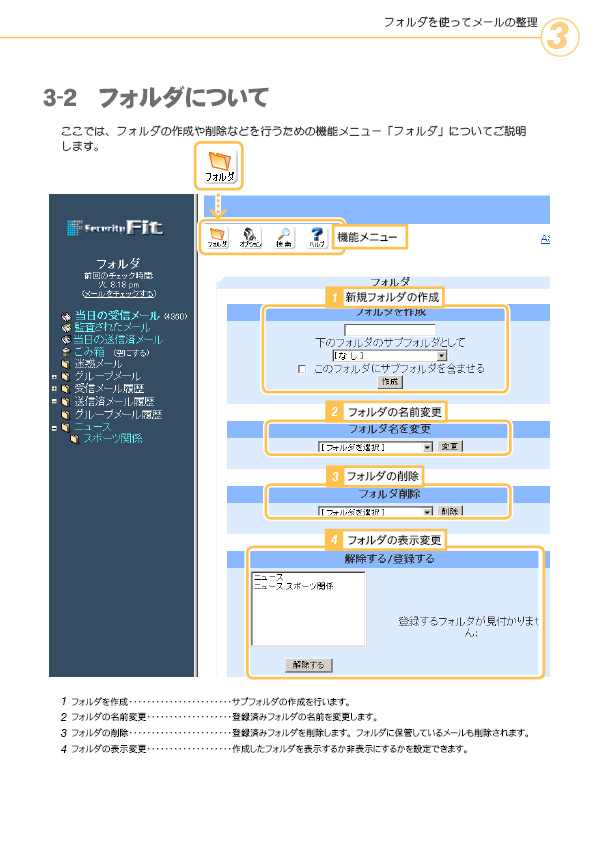
Task: Click the 解除する/登録する section header
Action: coord(389,559)
